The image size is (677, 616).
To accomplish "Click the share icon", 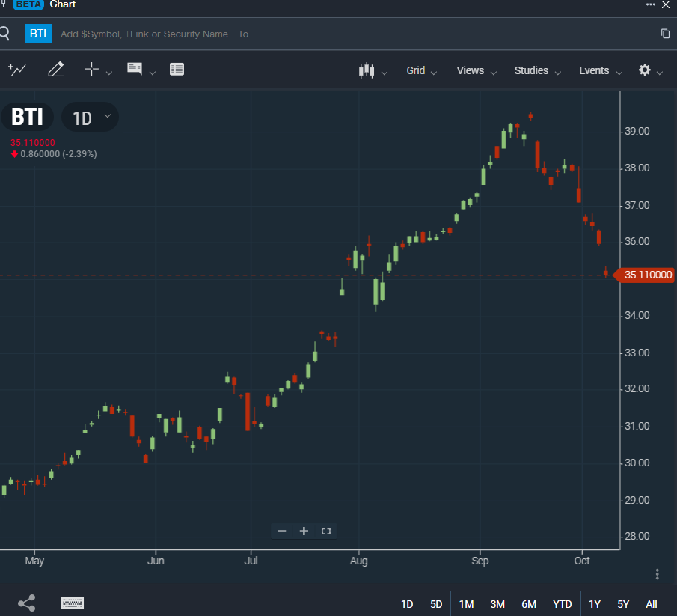I will pos(27,603).
